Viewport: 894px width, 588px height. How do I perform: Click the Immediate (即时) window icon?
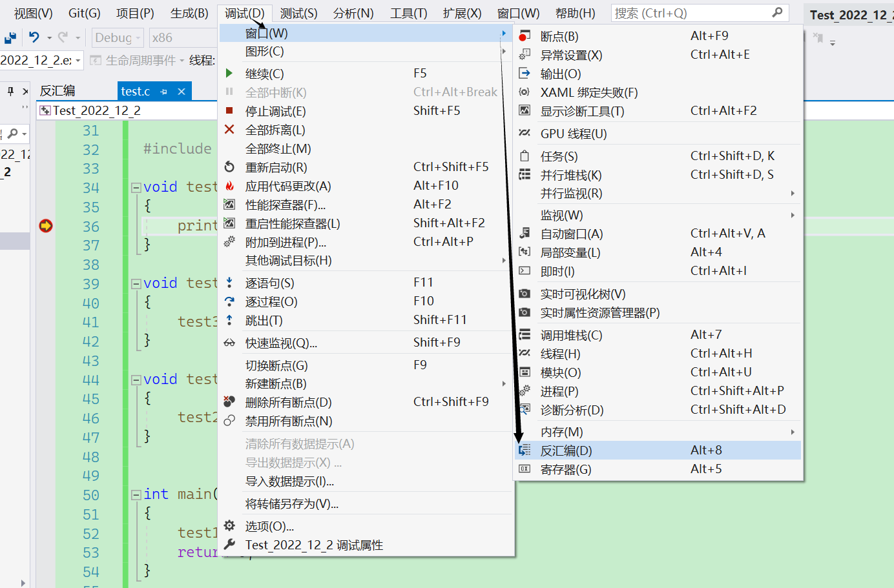click(x=525, y=271)
